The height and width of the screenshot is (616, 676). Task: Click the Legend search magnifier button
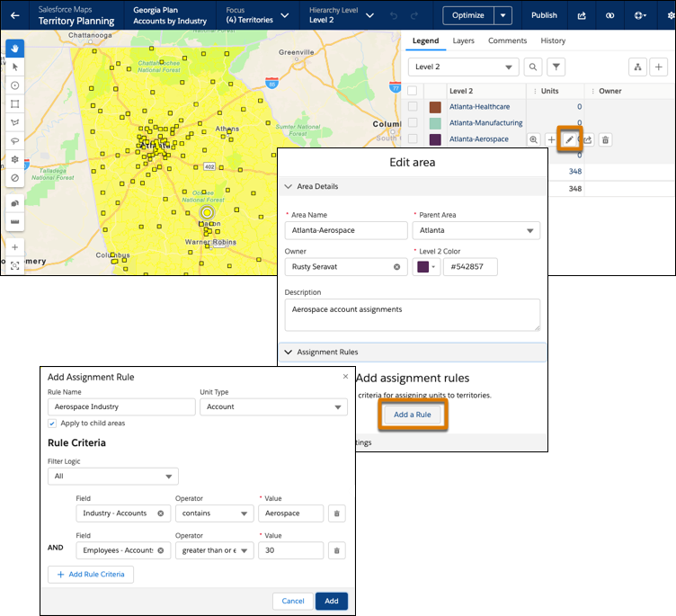coord(533,67)
